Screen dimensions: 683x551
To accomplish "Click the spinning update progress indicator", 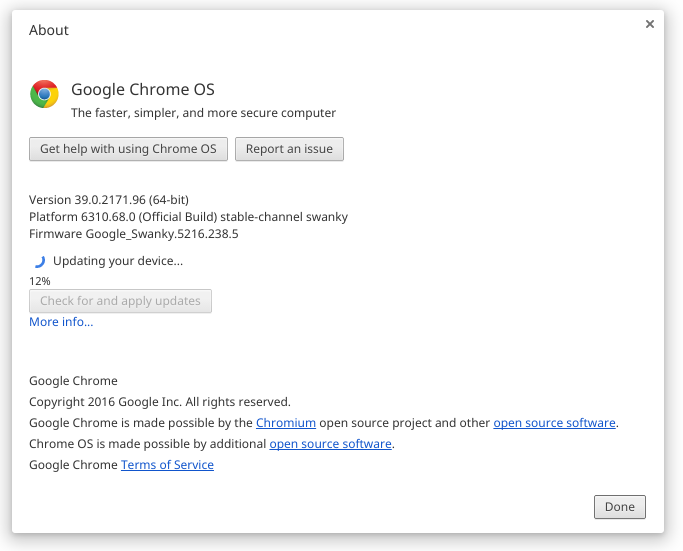I will coord(40,261).
